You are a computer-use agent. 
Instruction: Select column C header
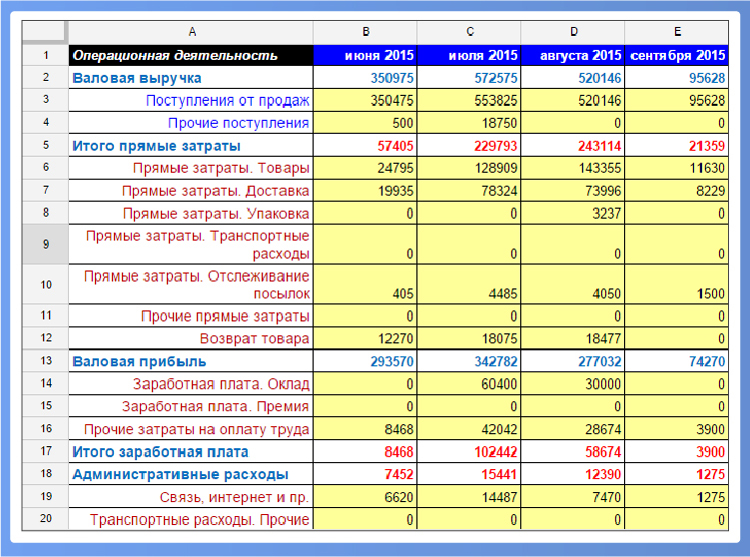[469, 32]
